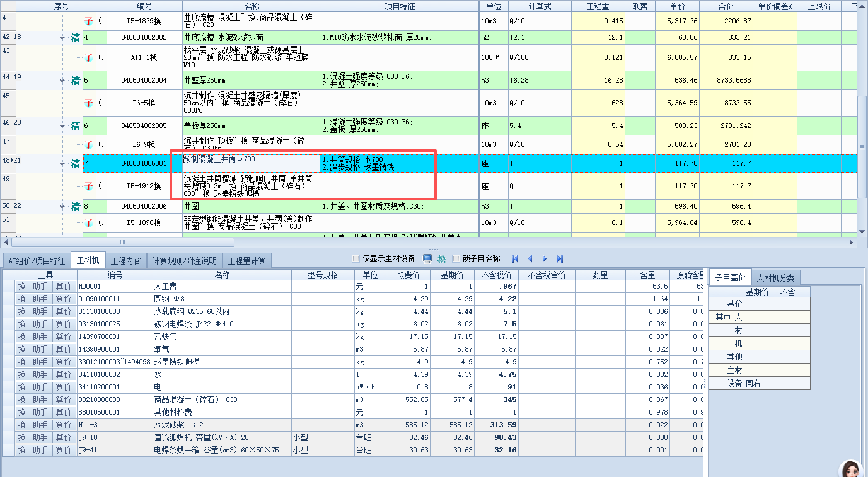Click the horizontal scrollbar under upper table
The image size is (868, 477).
(x=123, y=242)
